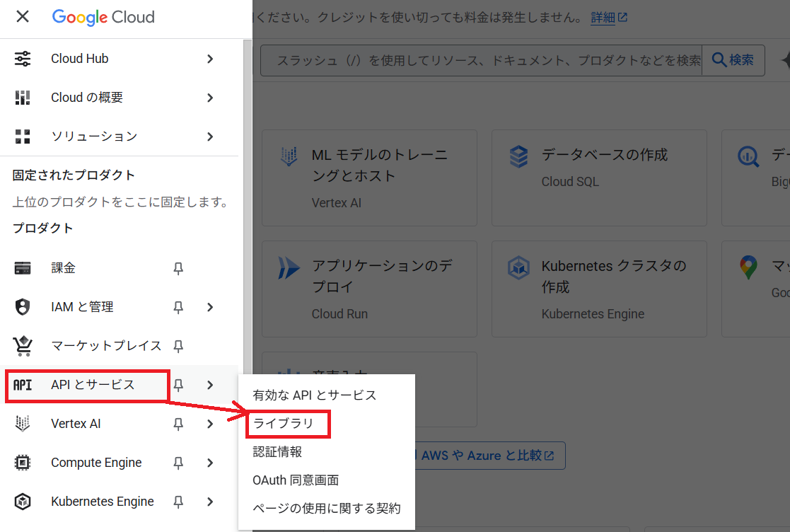Expand the Cloud Hub submenu chevron
Screen dimensions: 790x532
(210, 59)
